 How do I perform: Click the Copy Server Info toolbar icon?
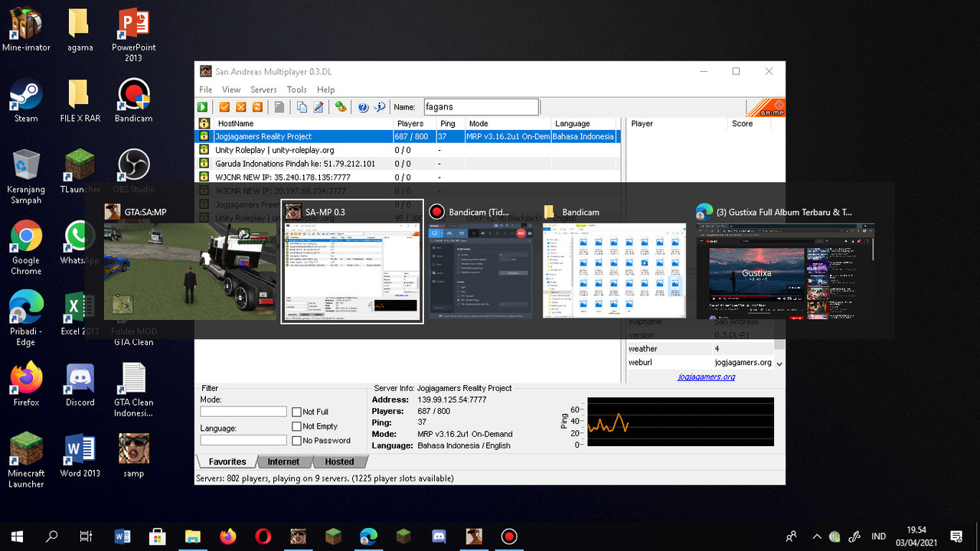pyautogui.click(x=302, y=108)
